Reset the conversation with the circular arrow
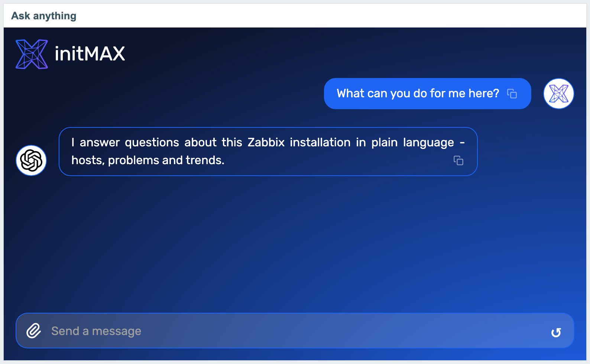590x364 pixels. 556,332
